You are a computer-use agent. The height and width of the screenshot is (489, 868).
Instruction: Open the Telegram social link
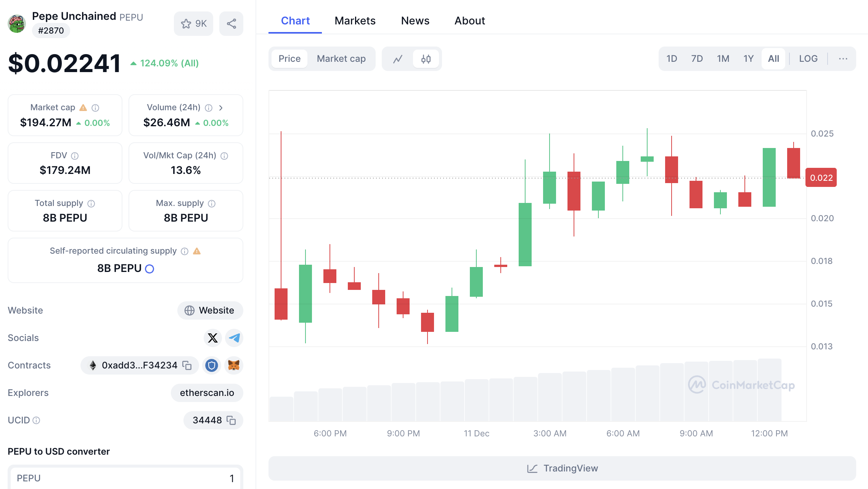tap(234, 338)
